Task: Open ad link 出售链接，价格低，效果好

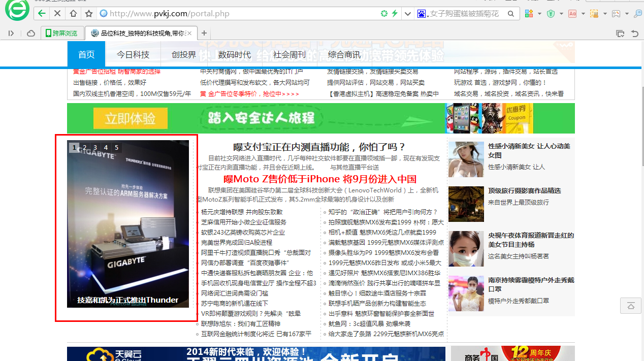Action: point(110,82)
